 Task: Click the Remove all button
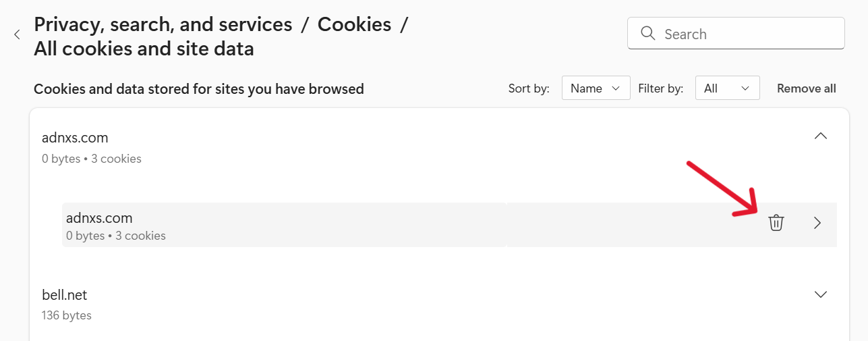pyautogui.click(x=806, y=88)
